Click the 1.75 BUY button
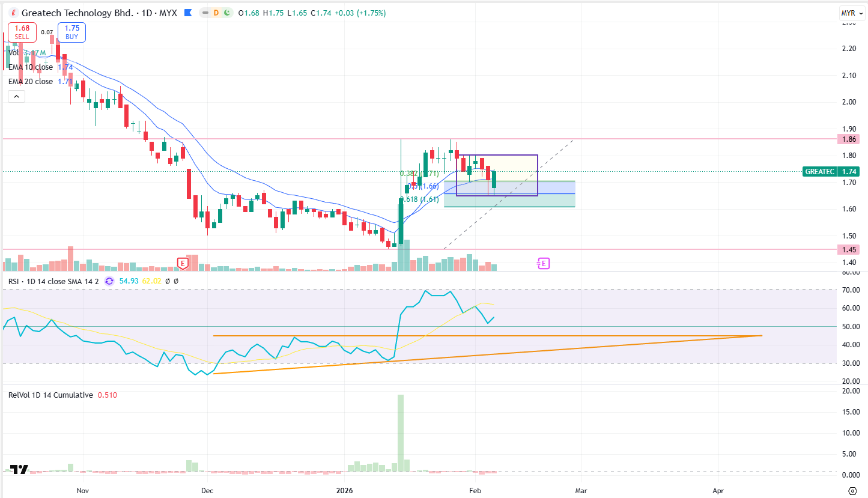Image resolution: width=868 pixels, height=498 pixels. [71, 32]
